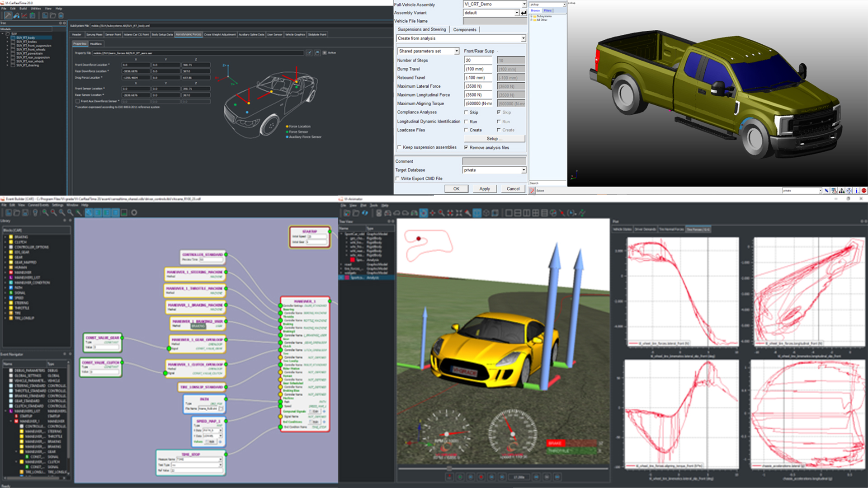Click the Apply button

point(484,189)
